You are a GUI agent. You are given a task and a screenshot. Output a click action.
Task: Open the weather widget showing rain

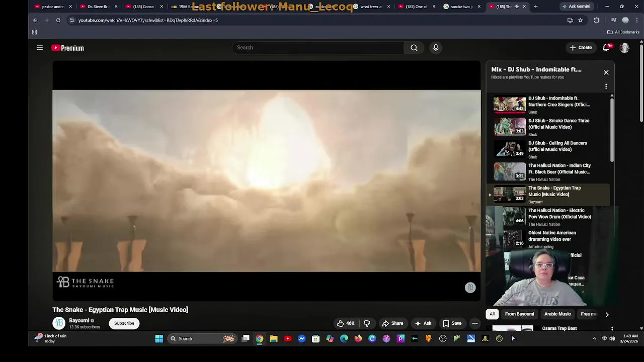pyautogui.click(x=50, y=339)
